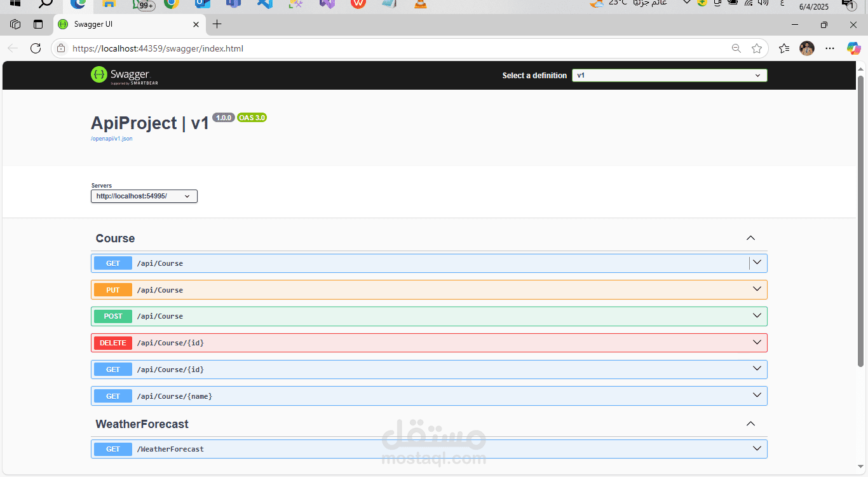The image size is (868, 477).
Task: Open the workspaces icon in Edge
Action: [15, 24]
